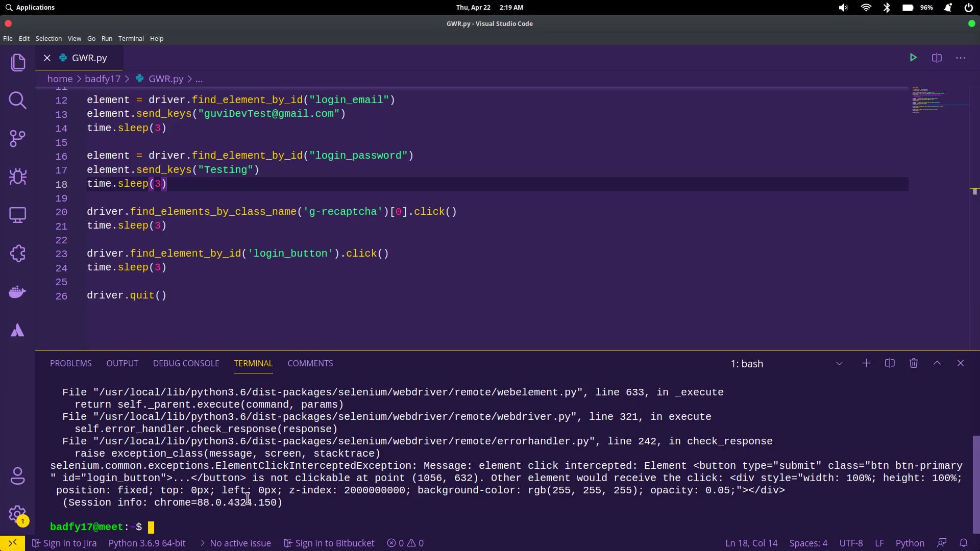Screen dimensions: 980x551
Task: Open the Explorer view in activity bar
Action: (x=18, y=62)
